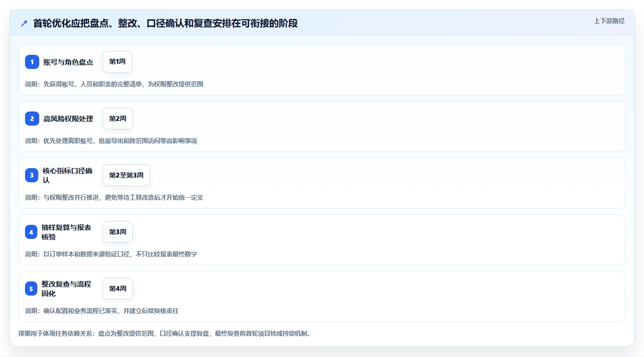
Task: Click the step title 账号与角色盘点
Action: [x=68, y=62]
